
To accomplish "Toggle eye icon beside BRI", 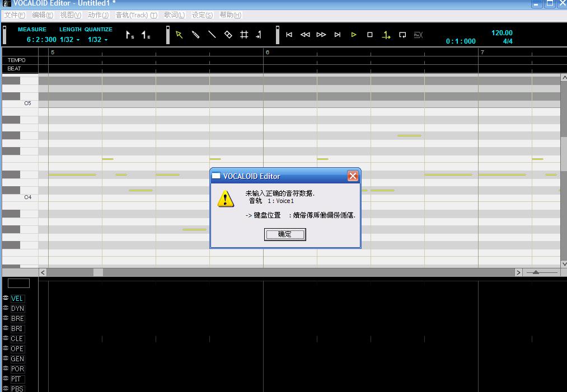I will pyautogui.click(x=6, y=328).
